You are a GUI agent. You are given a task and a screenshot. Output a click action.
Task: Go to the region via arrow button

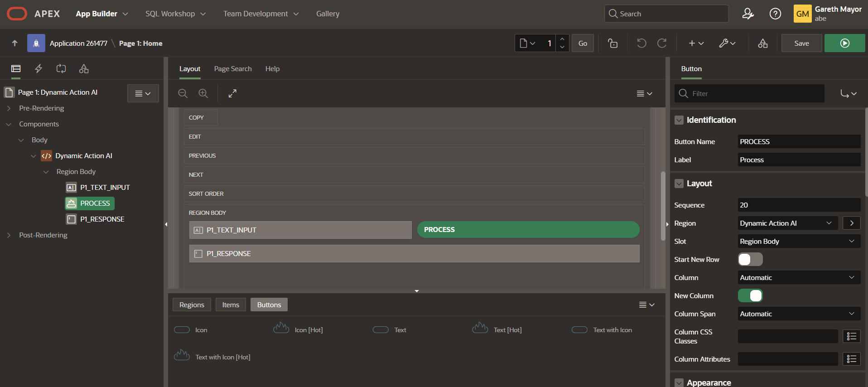(x=852, y=223)
